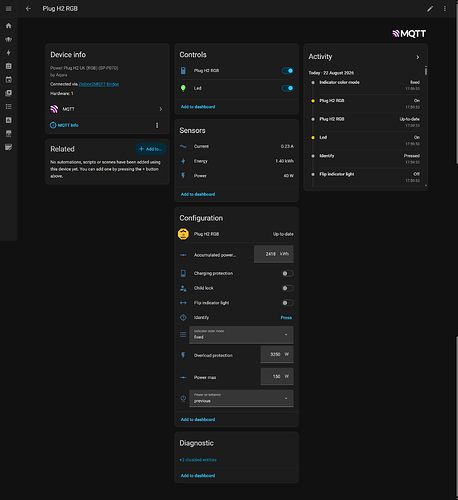The height and width of the screenshot is (500, 458).
Task: Open the Indicator color mode dropdown
Action: tap(241, 334)
